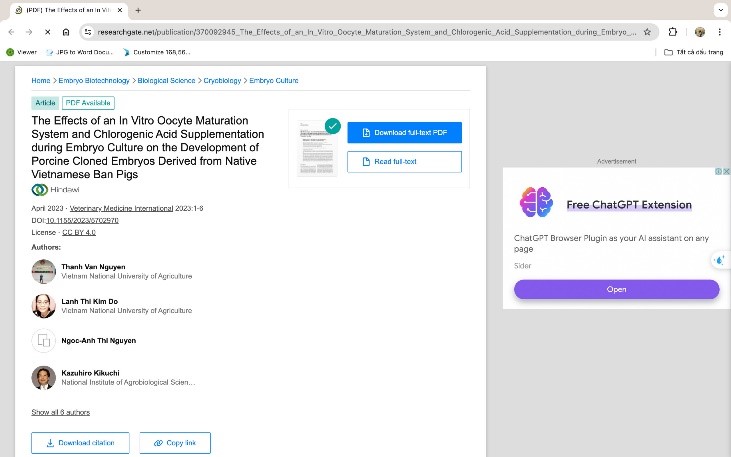731x457 pixels.
Task: Click the browser home icon
Action: coord(66,32)
